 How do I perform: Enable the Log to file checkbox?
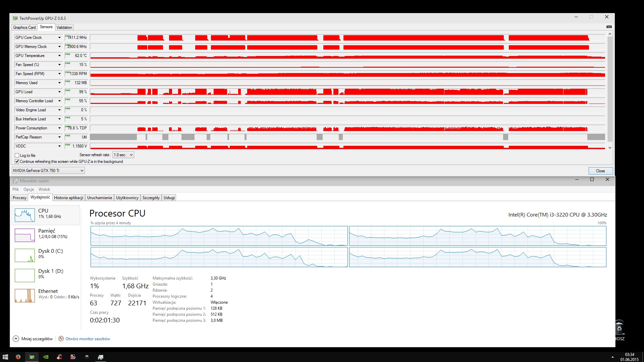coord(17,156)
